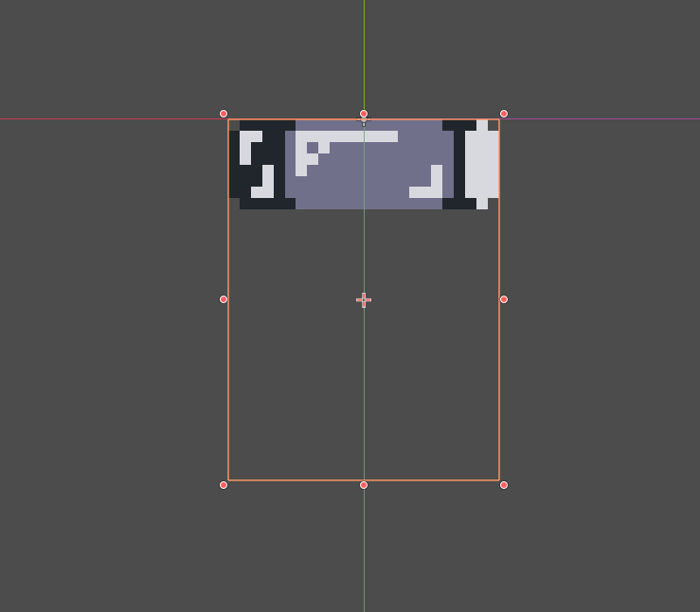
Task: Grab the bottom-left corner handle
Action: (x=224, y=485)
